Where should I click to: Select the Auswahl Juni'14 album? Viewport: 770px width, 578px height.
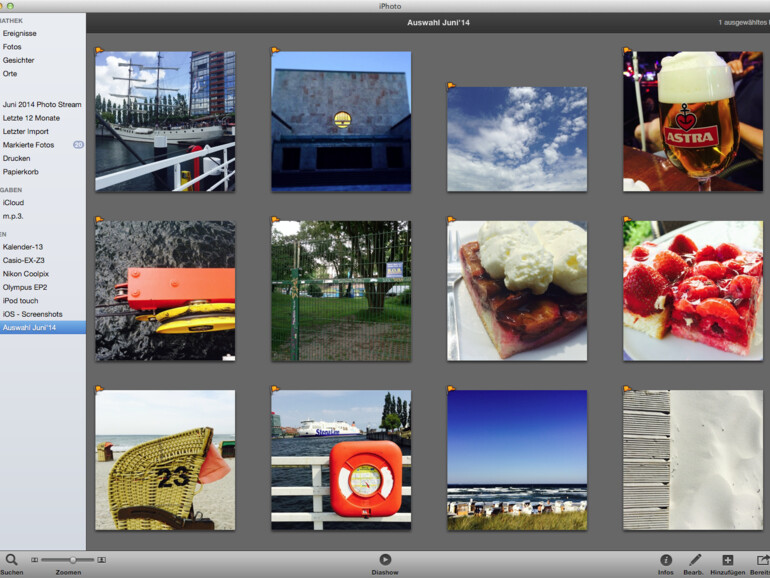click(x=43, y=328)
